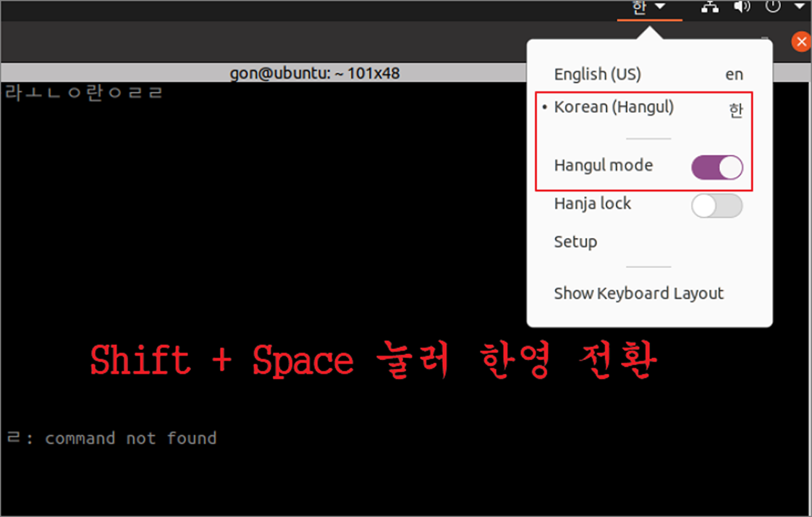Enable the Hanja lock switch
The width and height of the screenshot is (812, 517).
716,205
